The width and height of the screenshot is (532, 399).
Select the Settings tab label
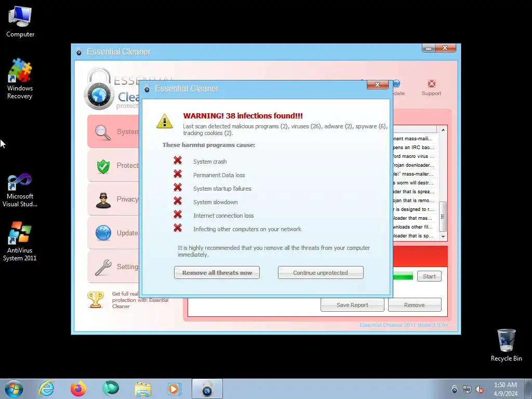pos(128,267)
